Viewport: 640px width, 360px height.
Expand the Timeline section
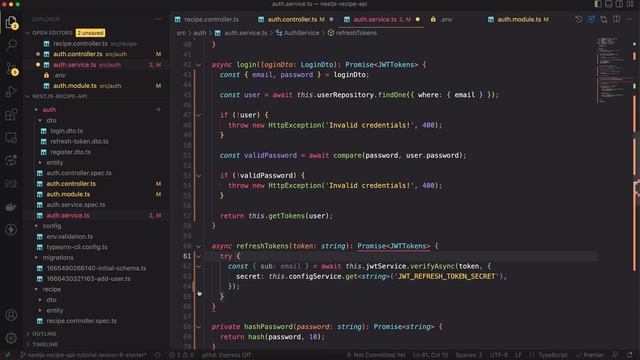pos(45,344)
